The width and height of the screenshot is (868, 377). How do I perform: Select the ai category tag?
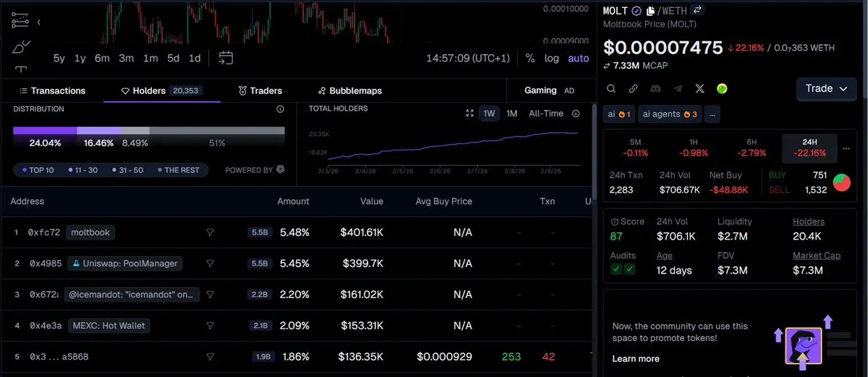click(618, 114)
